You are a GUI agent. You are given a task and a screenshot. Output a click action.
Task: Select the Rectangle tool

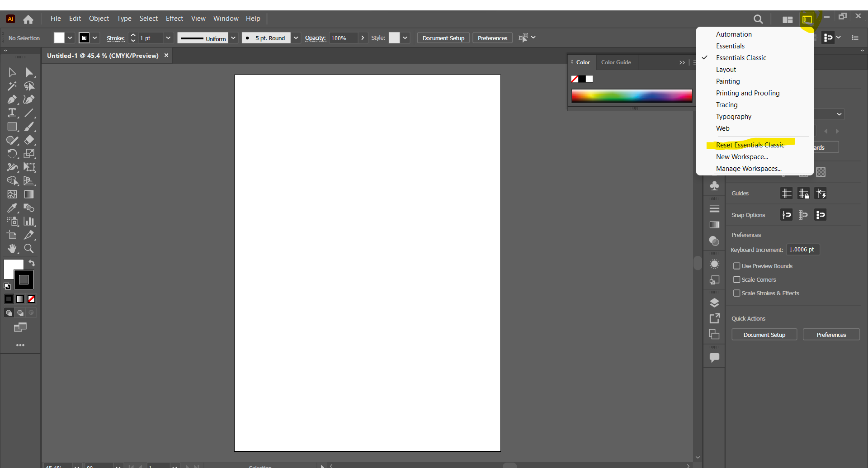tap(12, 127)
